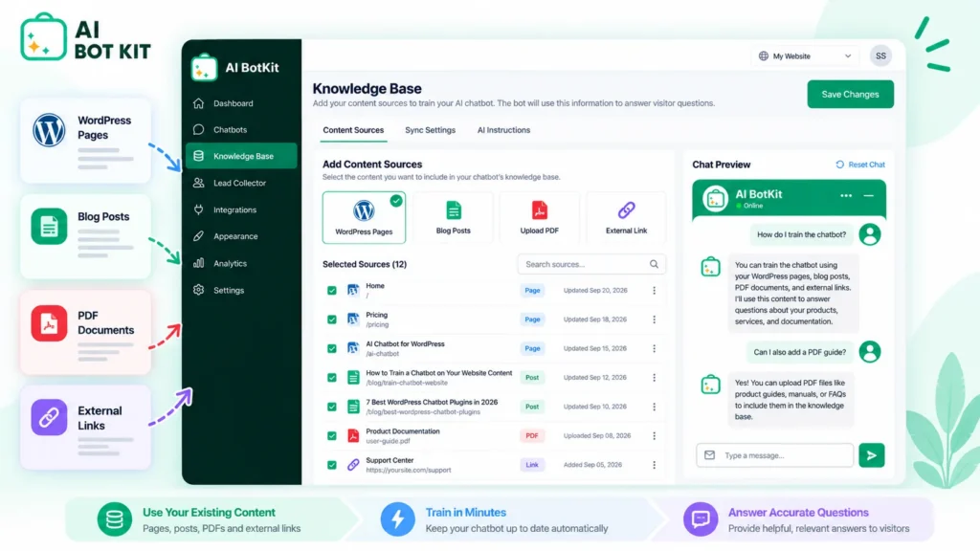Screen dimensions: 980x551
Task: Open more options for How to Train a Chatbot
Action: 655,377
